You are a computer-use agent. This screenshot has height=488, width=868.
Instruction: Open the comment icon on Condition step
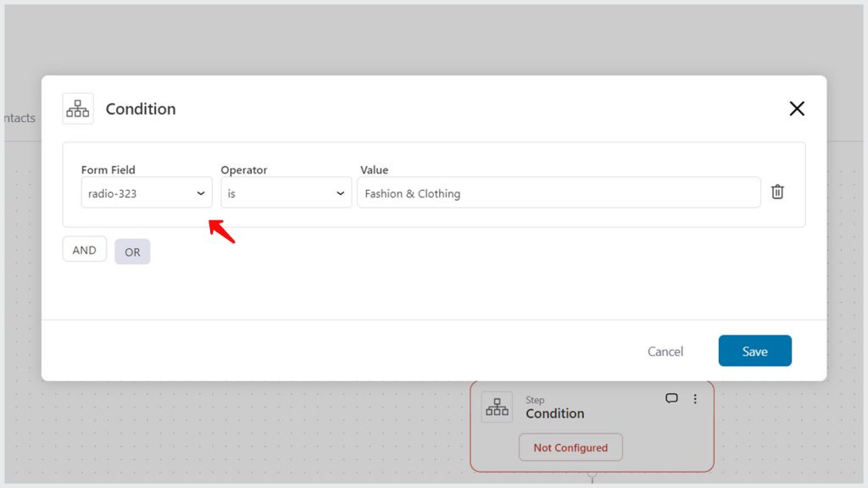pyautogui.click(x=671, y=398)
